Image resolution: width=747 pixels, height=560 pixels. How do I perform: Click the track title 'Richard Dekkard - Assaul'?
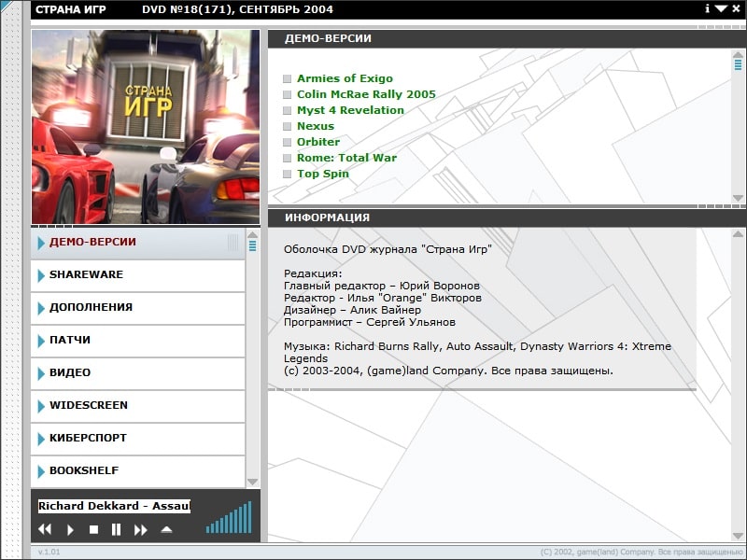click(114, 506)
